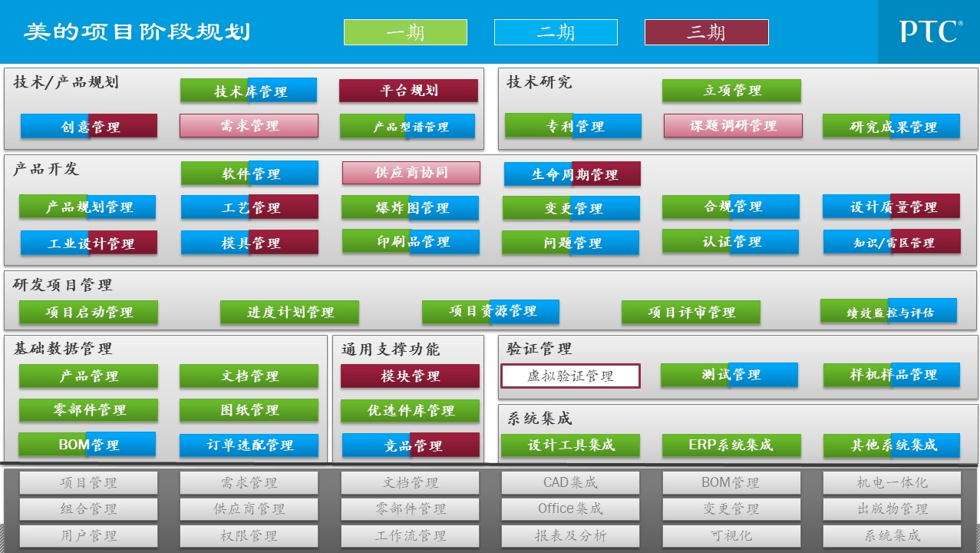Open the 软件管理 box
Image resolution: width=980 pixels, height=553 pixels.
click(x=249, y=174)
